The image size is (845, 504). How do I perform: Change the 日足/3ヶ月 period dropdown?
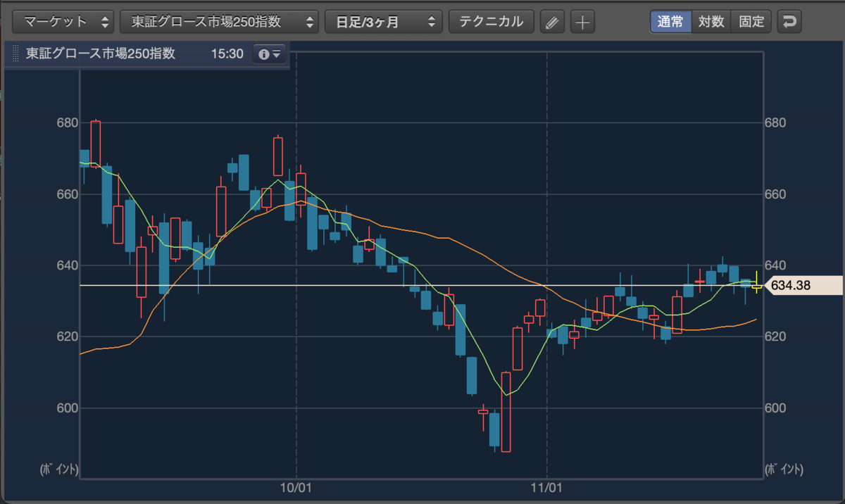click(383, 22)
